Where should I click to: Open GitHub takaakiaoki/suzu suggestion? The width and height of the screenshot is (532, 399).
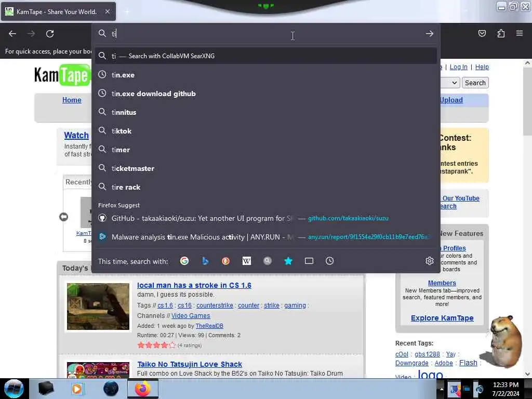[266, 218]
